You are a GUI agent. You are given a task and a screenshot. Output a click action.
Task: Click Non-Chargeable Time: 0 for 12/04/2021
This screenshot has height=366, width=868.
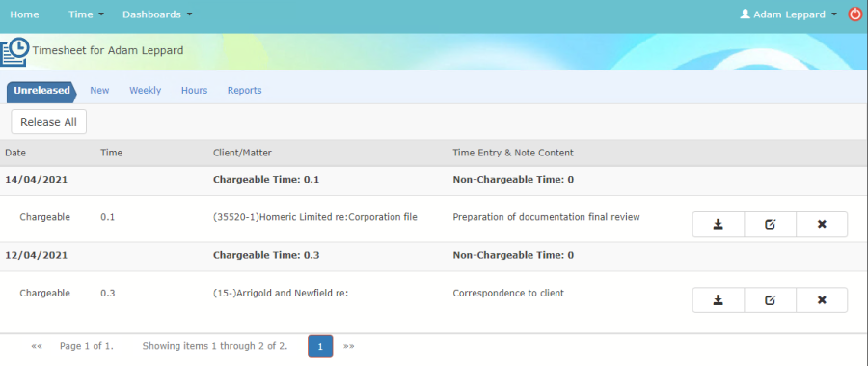(513, 256)
